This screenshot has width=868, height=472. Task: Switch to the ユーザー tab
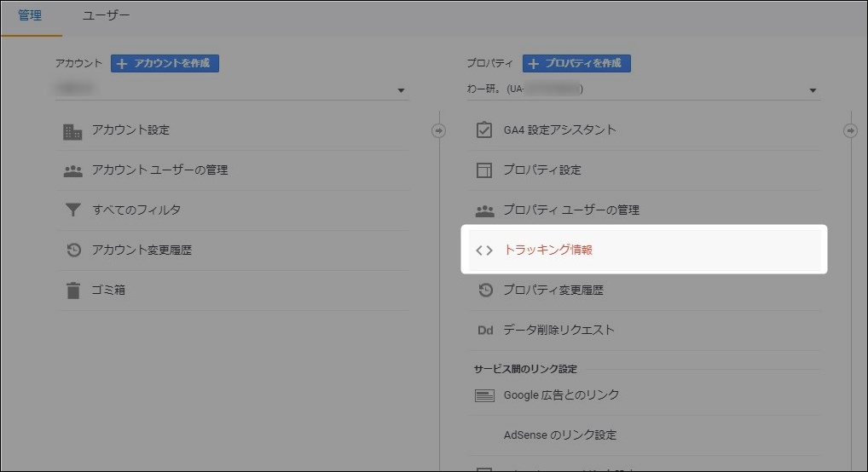point(107,16)
